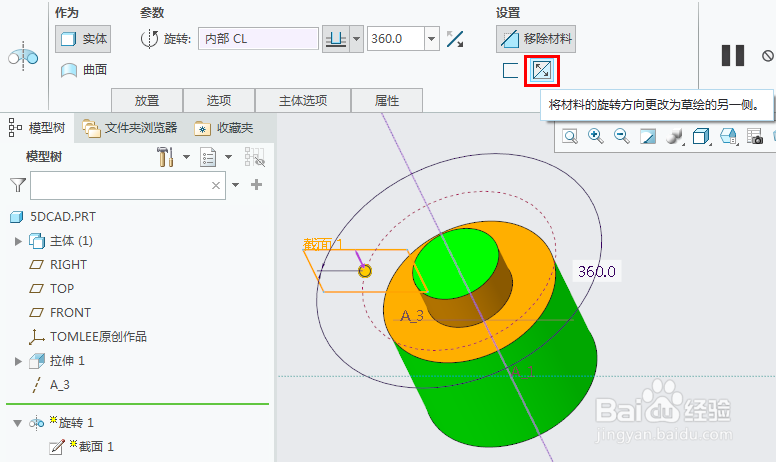
Task: Expand the 主体 (1) tree node
Action: pos(18,241)
